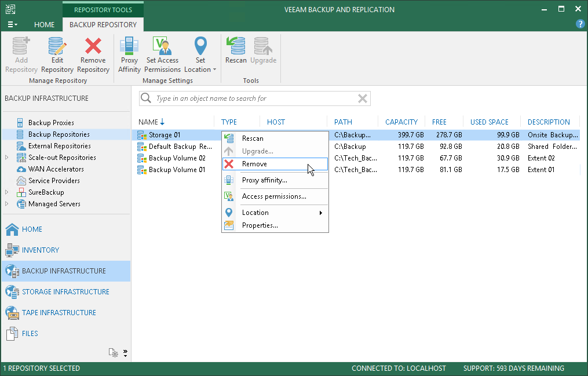Sort by the CAPACITY column header
The width and height of the screenshot is (588, 376).
point(401,122)
